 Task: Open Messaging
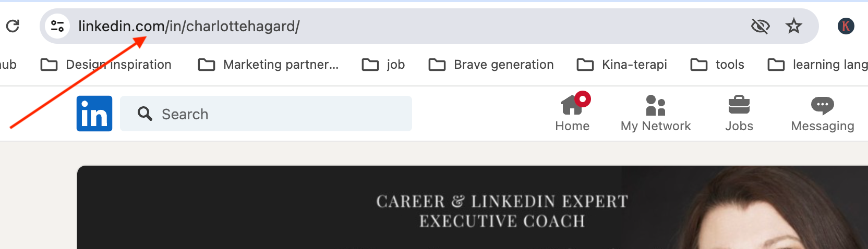click(x=822, y=113)
